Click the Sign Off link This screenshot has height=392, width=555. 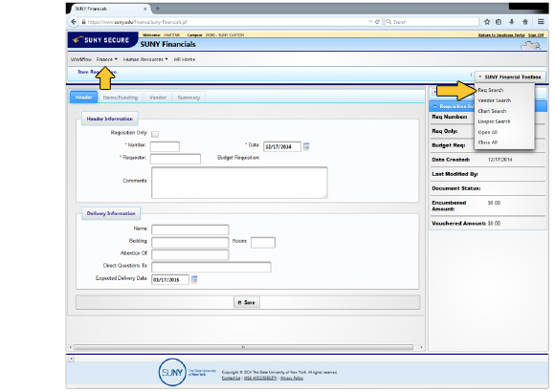point(536,35)
